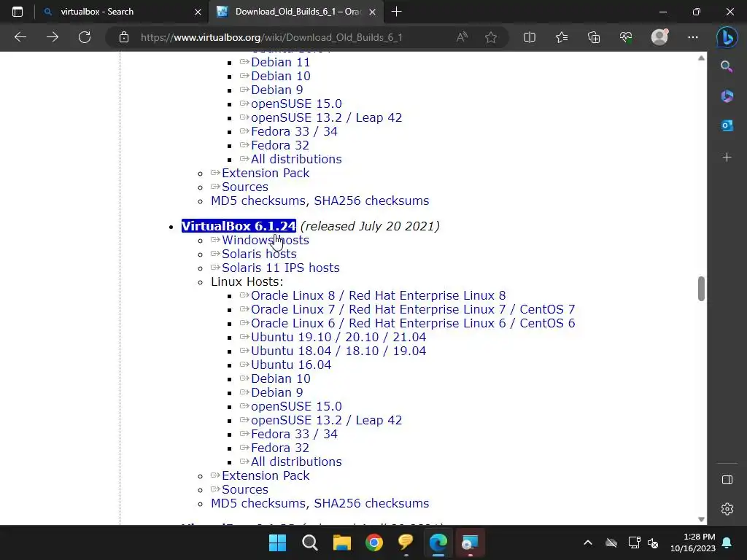Open Solaris hosts link under VirtualBox 6.1.24

(x=259, y=254)
